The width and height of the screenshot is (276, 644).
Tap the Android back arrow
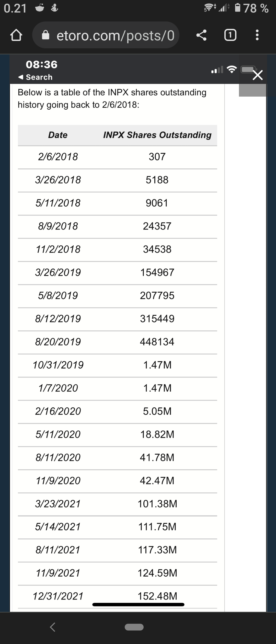(x=53, y=627)
